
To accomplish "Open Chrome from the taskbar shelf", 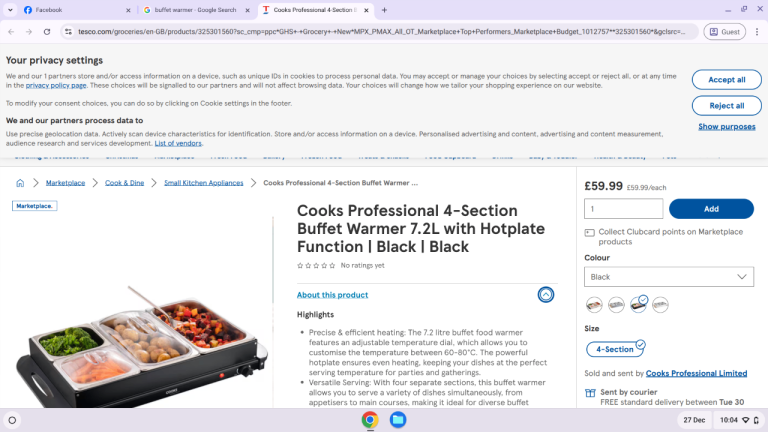I will 370,420.
